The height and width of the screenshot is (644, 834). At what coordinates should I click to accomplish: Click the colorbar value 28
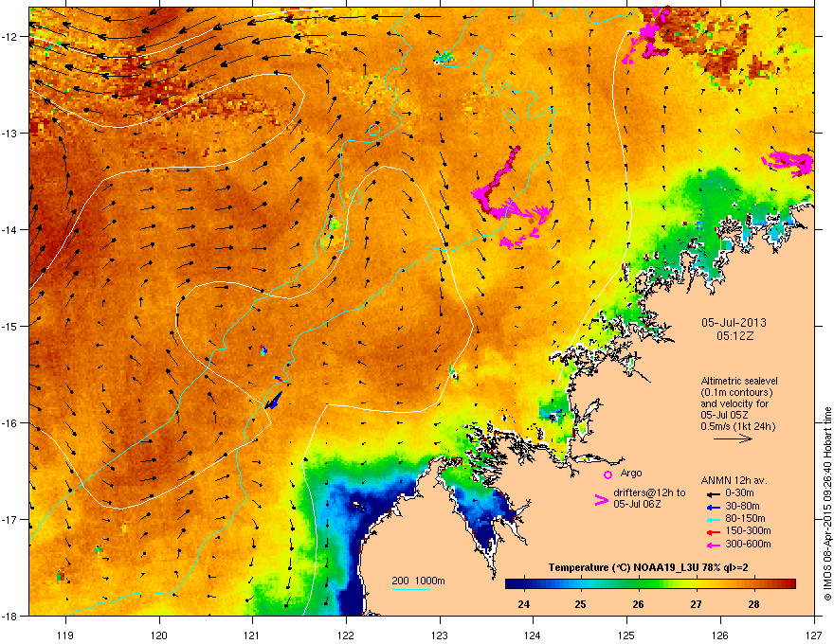tap(753, 604)
